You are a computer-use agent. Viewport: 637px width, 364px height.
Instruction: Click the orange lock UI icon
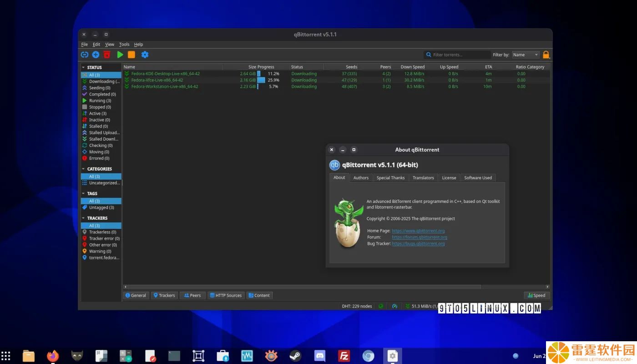(x=546, y=55)
